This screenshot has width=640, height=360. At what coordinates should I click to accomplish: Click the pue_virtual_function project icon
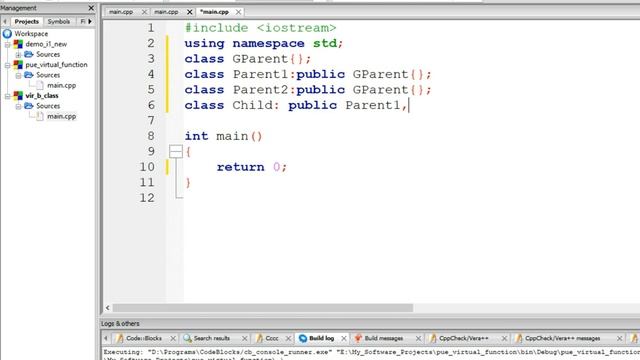18,64
